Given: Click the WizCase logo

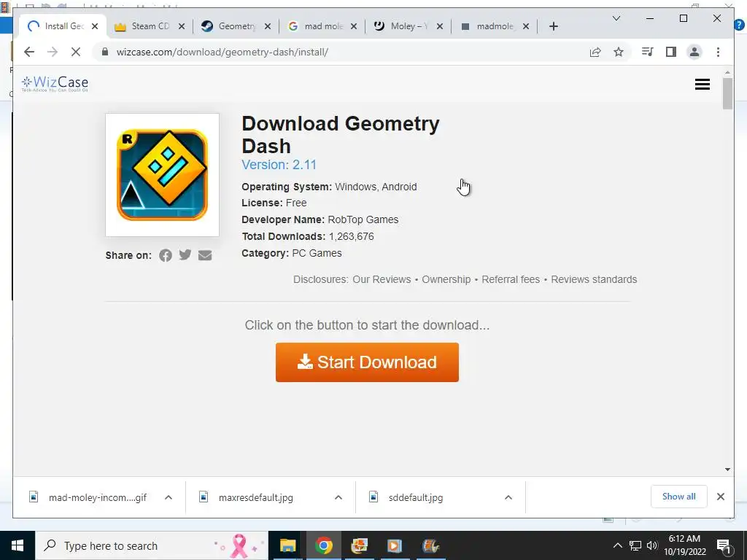Looking at the screenshot, I should [55, 84].
